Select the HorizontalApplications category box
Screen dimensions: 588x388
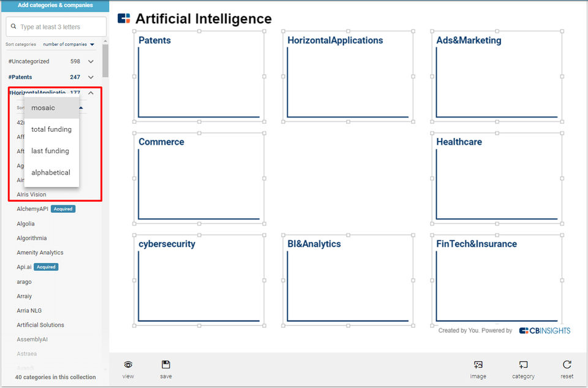tap(348, 77)
